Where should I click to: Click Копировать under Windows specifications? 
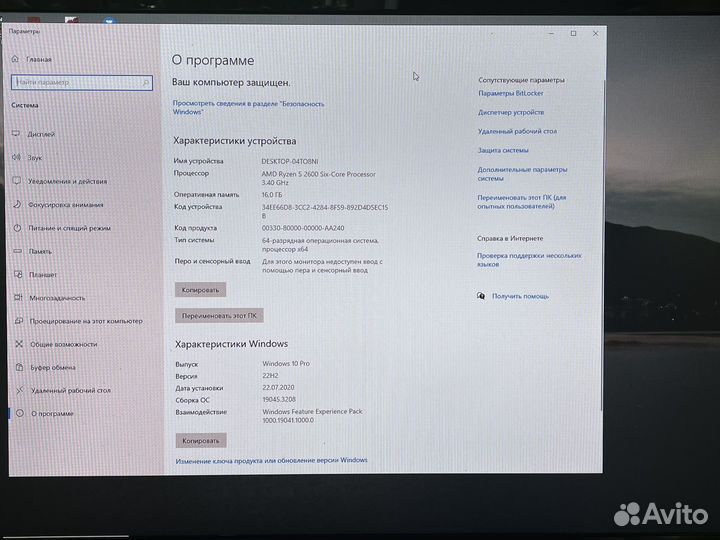click(201, 440)
